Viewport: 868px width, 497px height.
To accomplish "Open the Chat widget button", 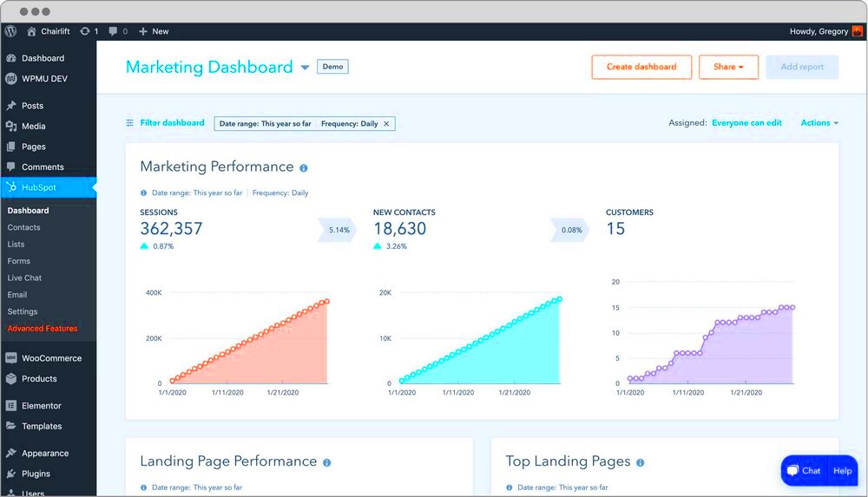I will coord(805,470).
